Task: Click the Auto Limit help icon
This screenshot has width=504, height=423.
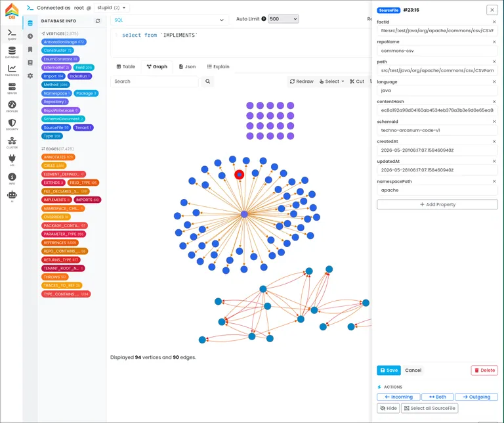Action: point(264,19)
